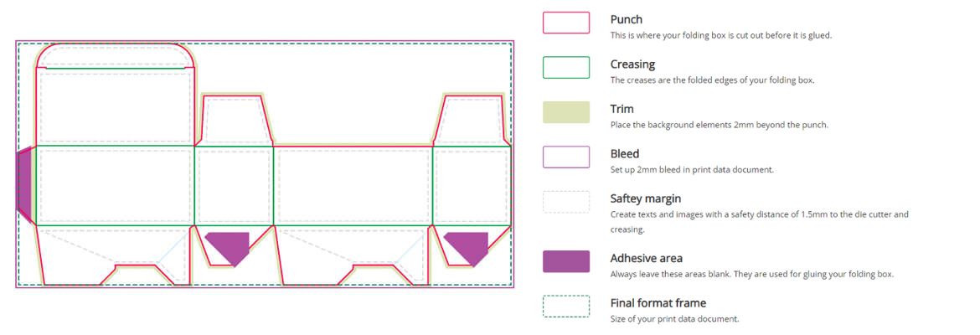The height and width of the screenshot is (335, 980).
Task: Select the green Creasing legend box
Action: click(x=565, y=68)
